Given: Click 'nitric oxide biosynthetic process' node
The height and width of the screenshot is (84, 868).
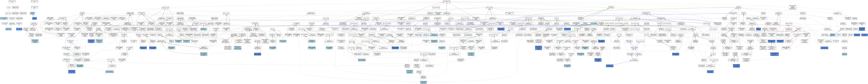Looking at the screenshot, I should click(x=26, y=29).
